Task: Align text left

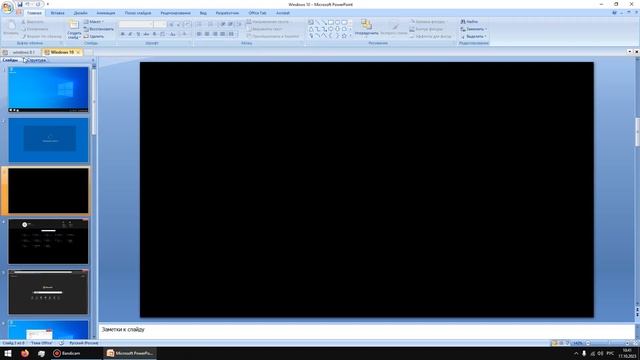Action: tap(199, 34)
